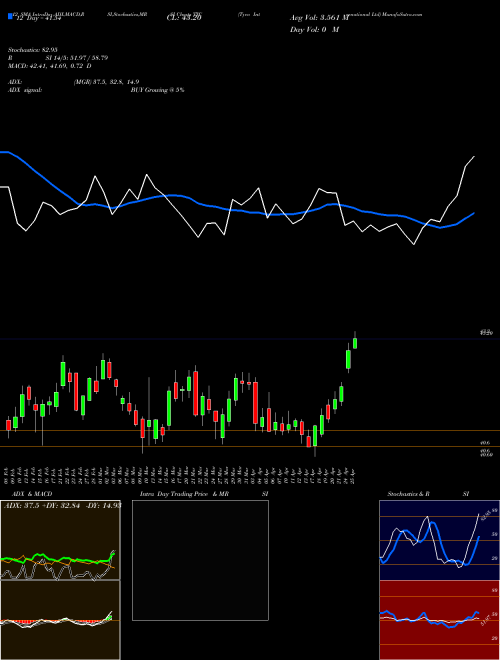Click the latest green candlestick at top

(x=355, y=343)
